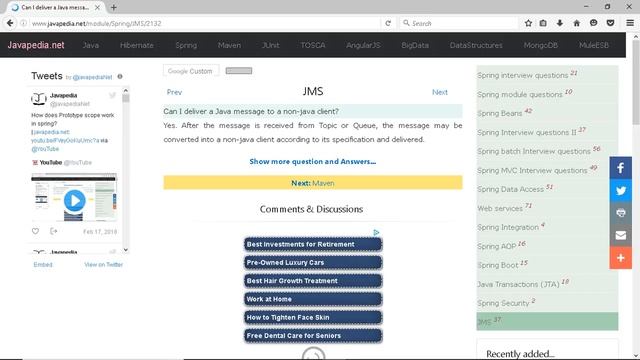The height and width of the screenshot is (360, 640).
Task: Click the smiley face toolbar icon
Action: point(593,23)
